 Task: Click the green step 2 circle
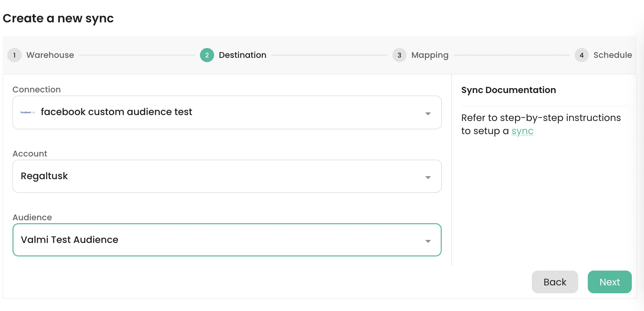[x=207, y=55]
